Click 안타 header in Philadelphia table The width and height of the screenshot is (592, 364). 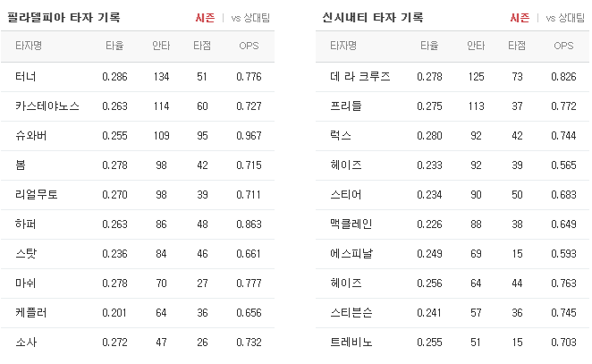[161, 46]
